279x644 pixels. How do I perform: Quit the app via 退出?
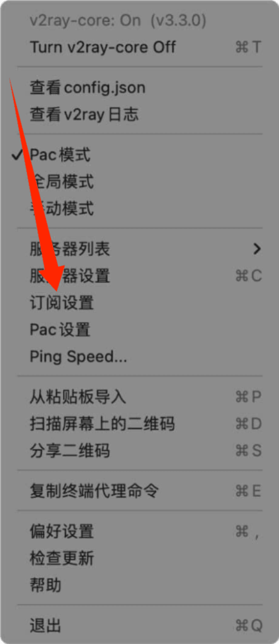click(x=140, y=626)
